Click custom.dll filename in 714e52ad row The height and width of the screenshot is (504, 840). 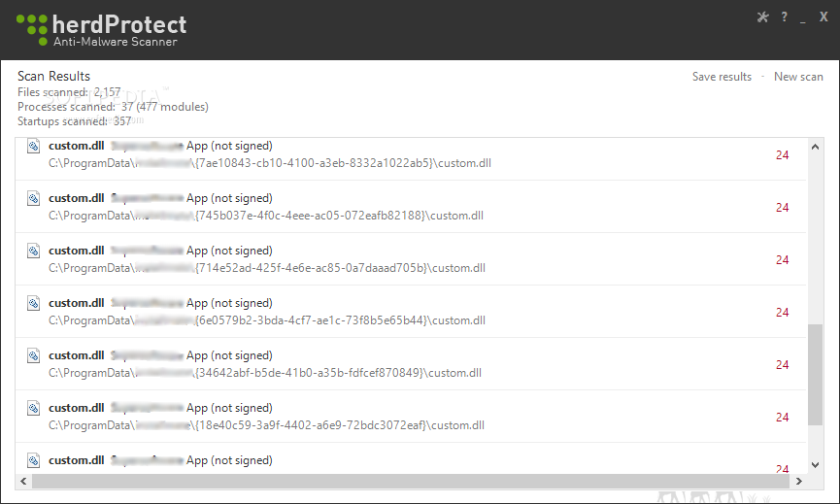tap(76, 251)
